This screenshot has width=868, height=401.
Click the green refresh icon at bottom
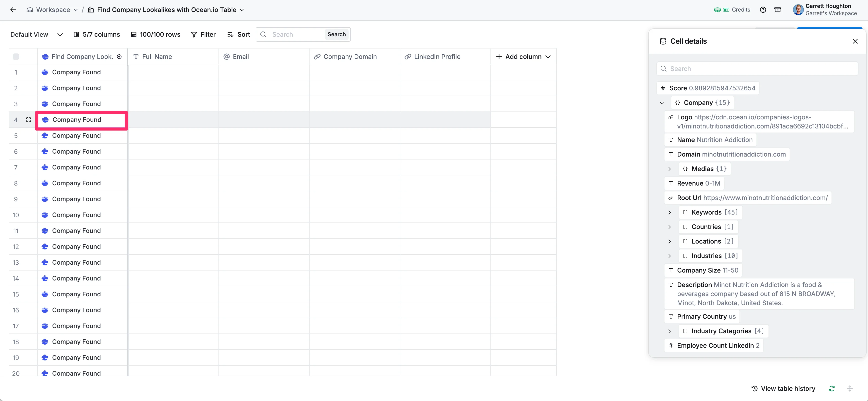pos(832,389)
